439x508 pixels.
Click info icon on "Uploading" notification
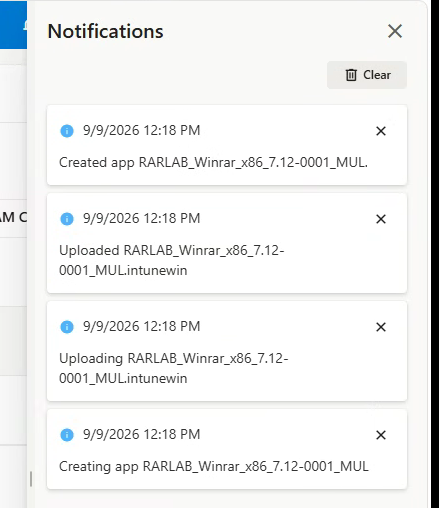tap(67, 327)
